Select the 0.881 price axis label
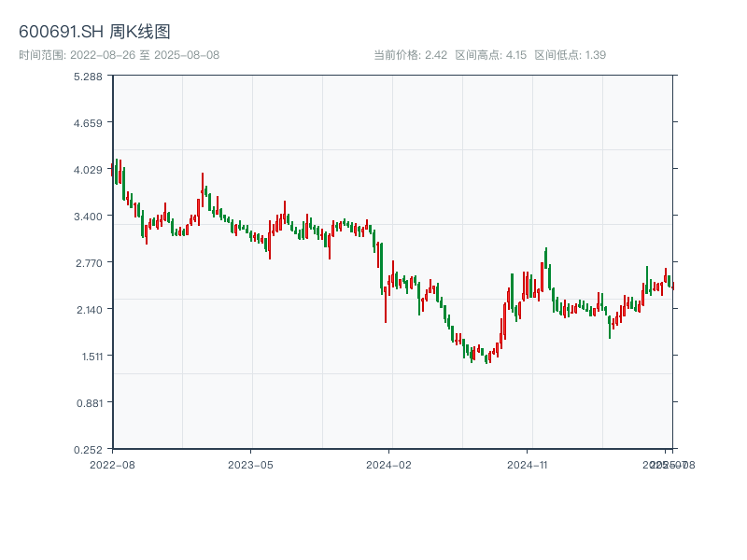Viewport: 747px width, 560px height. point(88,402)
